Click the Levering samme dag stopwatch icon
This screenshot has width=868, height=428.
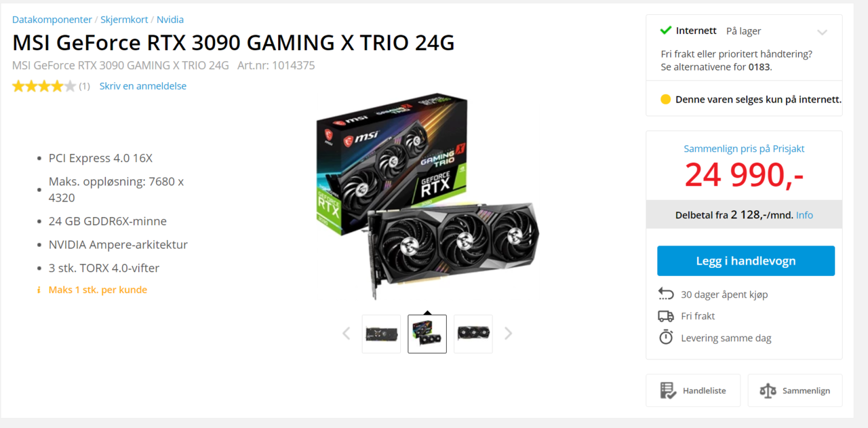[x=666, y=337]
